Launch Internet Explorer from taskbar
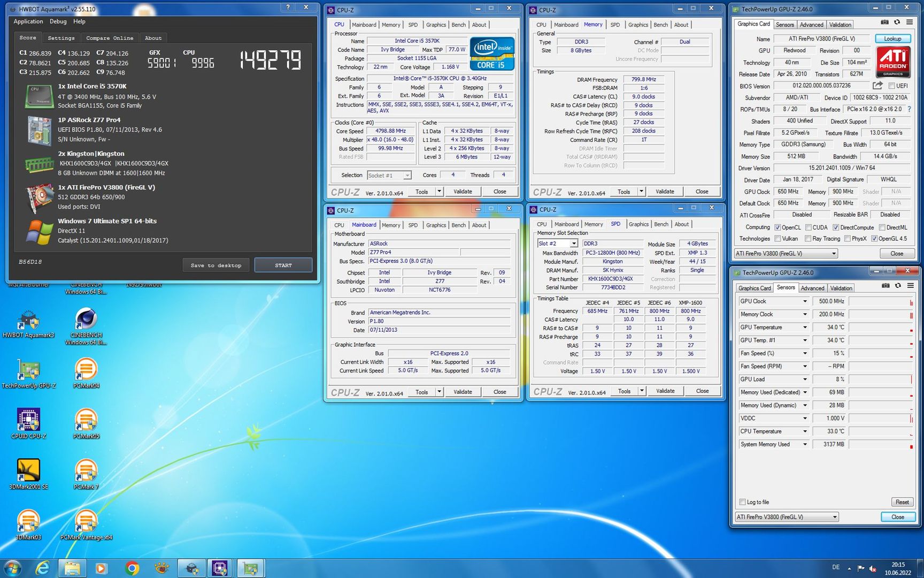Screen dimensions: 924x578 (43, 568)
